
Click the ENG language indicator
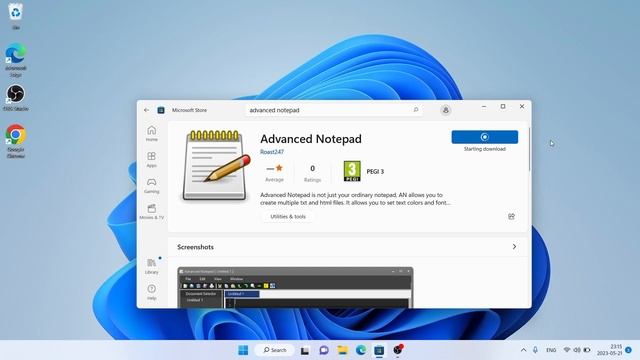point(551,350)
